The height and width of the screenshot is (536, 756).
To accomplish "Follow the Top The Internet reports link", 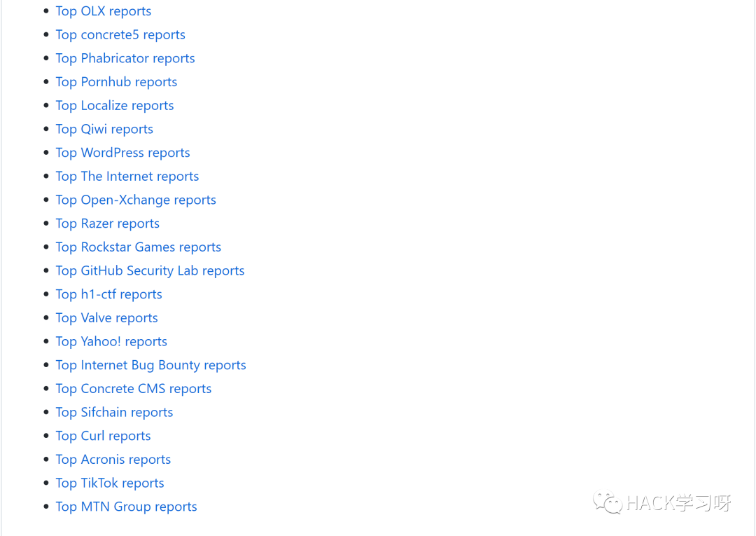I will point(127,177).
